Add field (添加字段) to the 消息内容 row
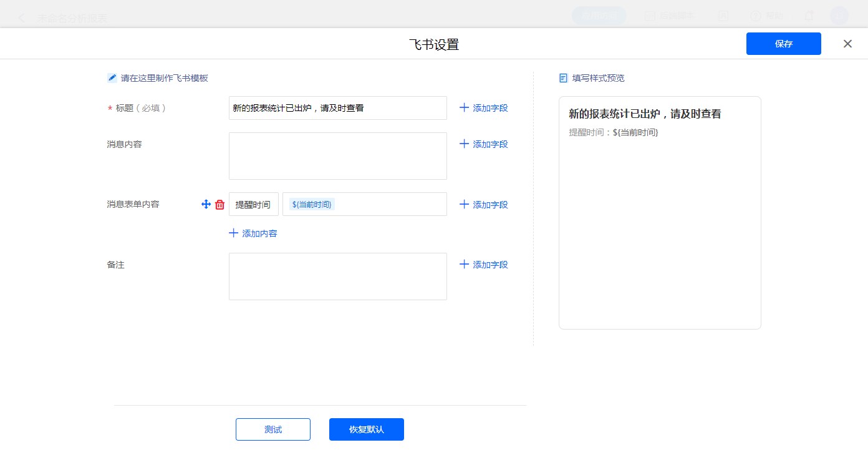This screenshot has height=455, width=868. click(484, 144)
